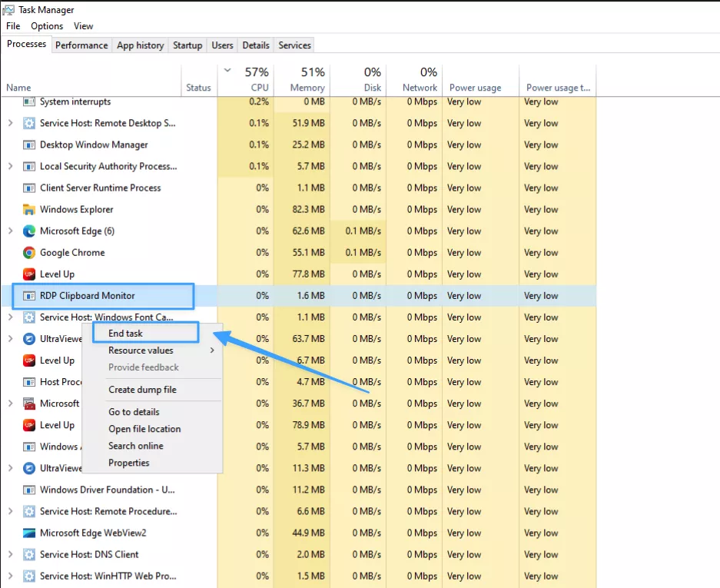
Task: Click the Task Manager title bar icon
Action: coord(8,9)
